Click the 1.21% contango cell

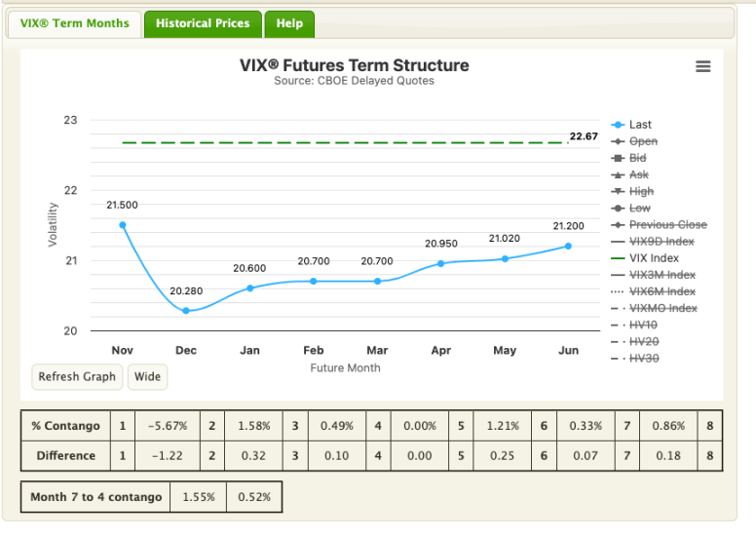coord(503,426)
